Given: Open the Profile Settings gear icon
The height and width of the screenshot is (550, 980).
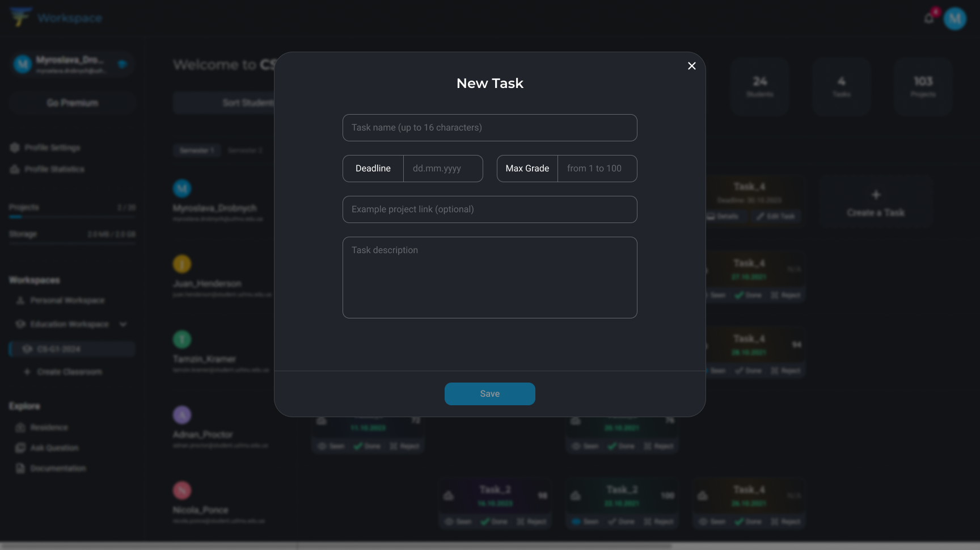Looking at the screenshot, I should coord(15,147).
